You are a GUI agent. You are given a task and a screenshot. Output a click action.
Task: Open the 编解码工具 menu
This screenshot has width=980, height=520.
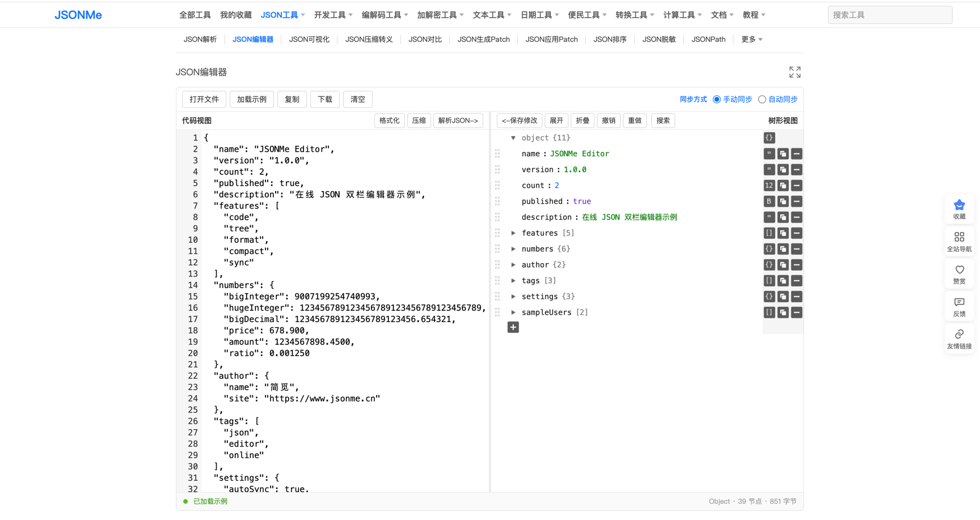tap(385, 15)
